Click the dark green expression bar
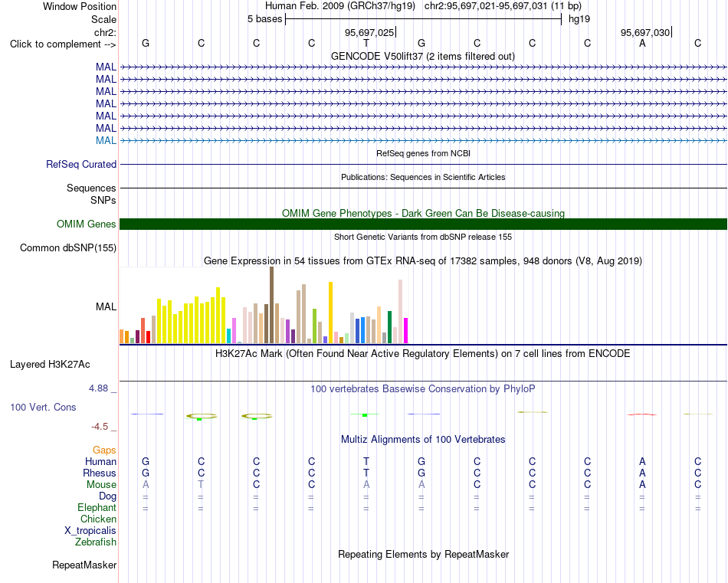Viewport: 728px width, 583px height. [x=389, y=327]
